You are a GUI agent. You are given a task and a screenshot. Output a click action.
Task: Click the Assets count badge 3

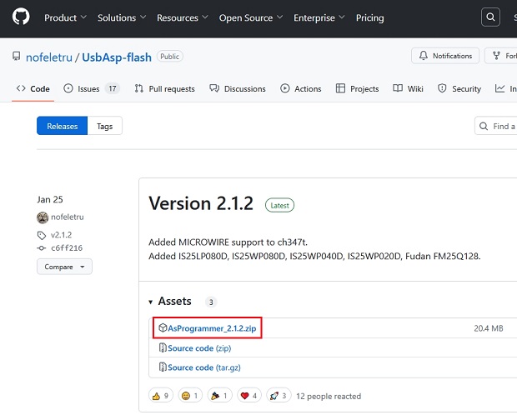click(x=211, y=302)
